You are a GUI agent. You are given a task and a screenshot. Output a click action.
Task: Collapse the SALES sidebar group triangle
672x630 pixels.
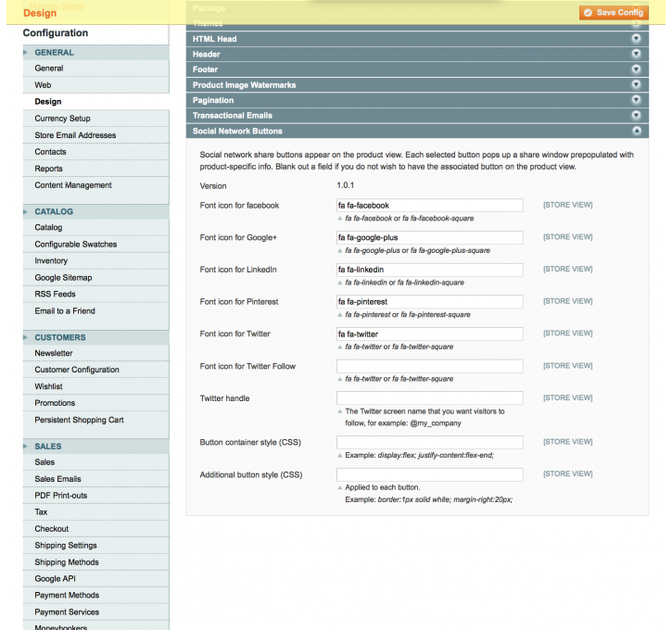(x=25, y=447)
